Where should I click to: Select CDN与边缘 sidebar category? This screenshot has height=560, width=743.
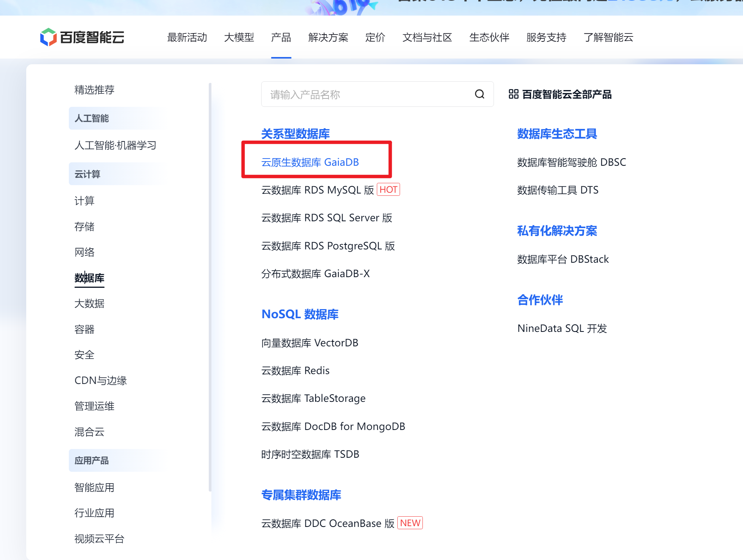click(x=100, y=381)
